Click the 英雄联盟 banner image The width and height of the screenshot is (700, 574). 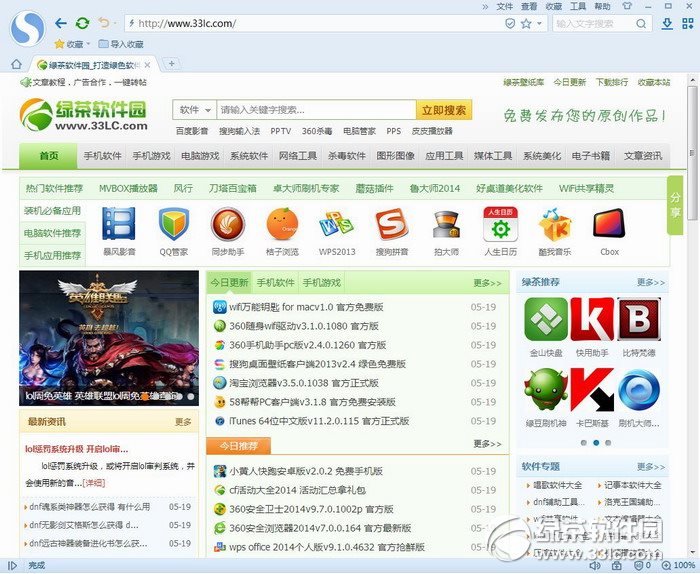pos(109,338)
